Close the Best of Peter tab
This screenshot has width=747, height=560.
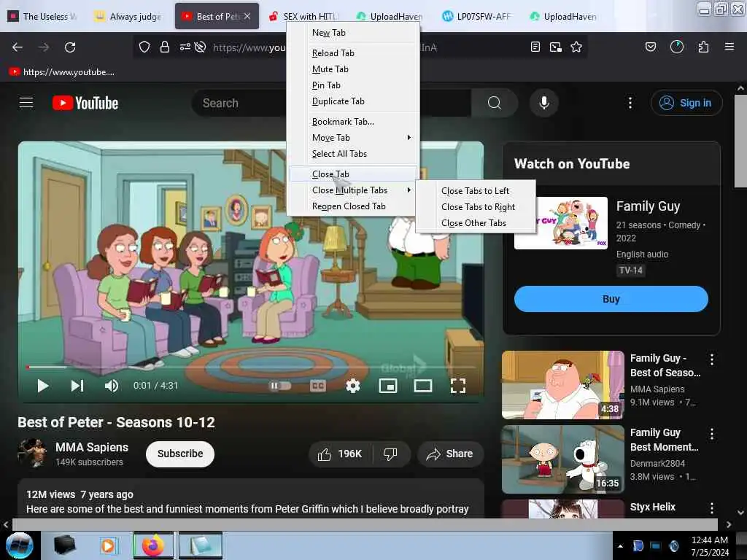tap(247, 16)
